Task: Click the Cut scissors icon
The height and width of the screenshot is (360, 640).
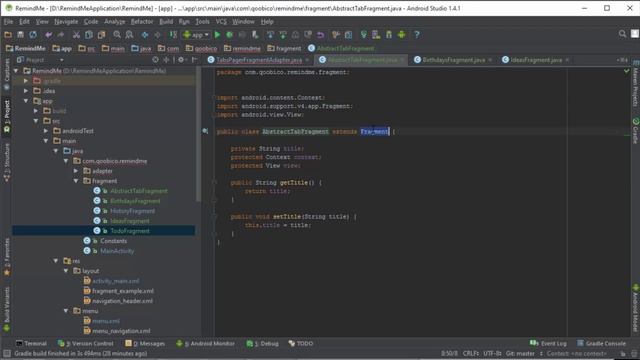Action: [76, 35]
